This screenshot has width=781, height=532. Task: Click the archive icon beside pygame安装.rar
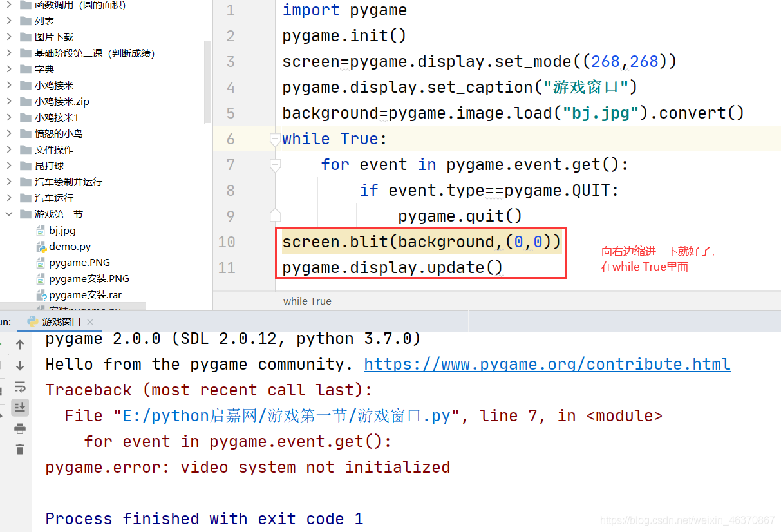coord(40,294)
